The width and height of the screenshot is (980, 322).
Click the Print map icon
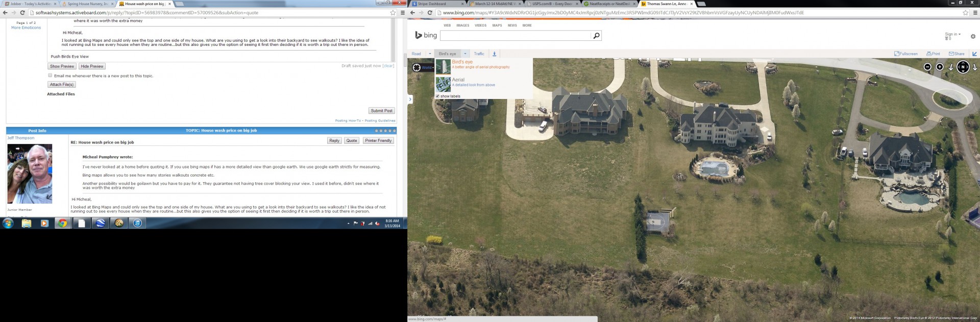tap(933, 54)
